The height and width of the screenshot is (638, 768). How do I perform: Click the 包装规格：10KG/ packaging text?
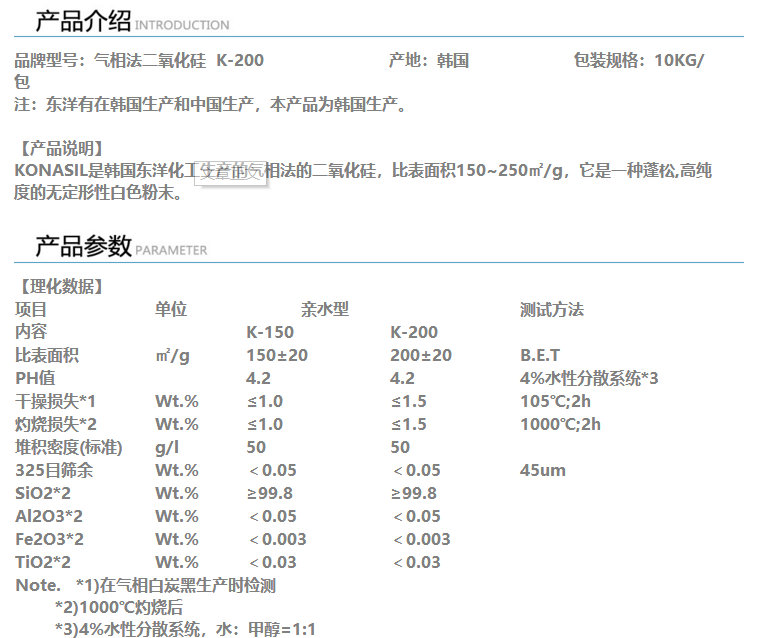click(638, 61)
